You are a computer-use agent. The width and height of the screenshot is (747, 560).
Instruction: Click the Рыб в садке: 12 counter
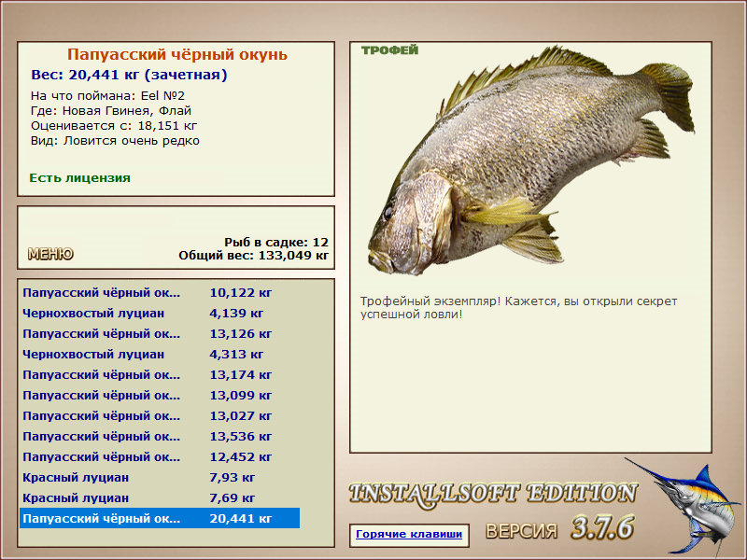click(x=276, y=243)
